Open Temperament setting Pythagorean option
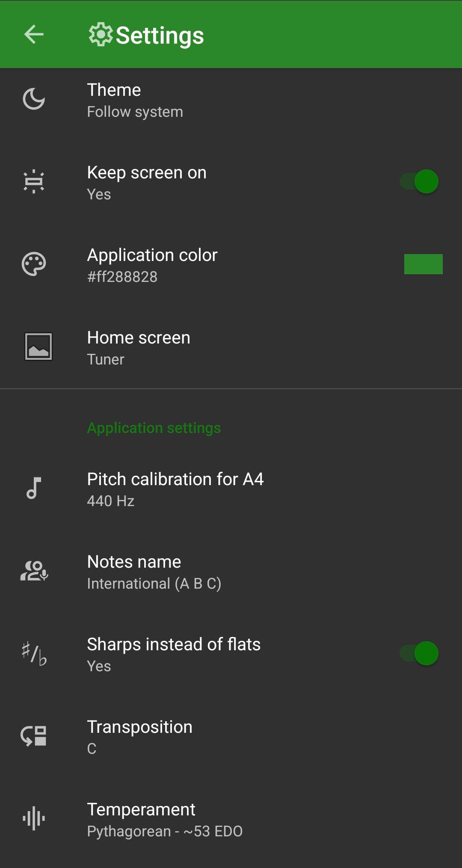The image size is (462, 868). [165, 820]
